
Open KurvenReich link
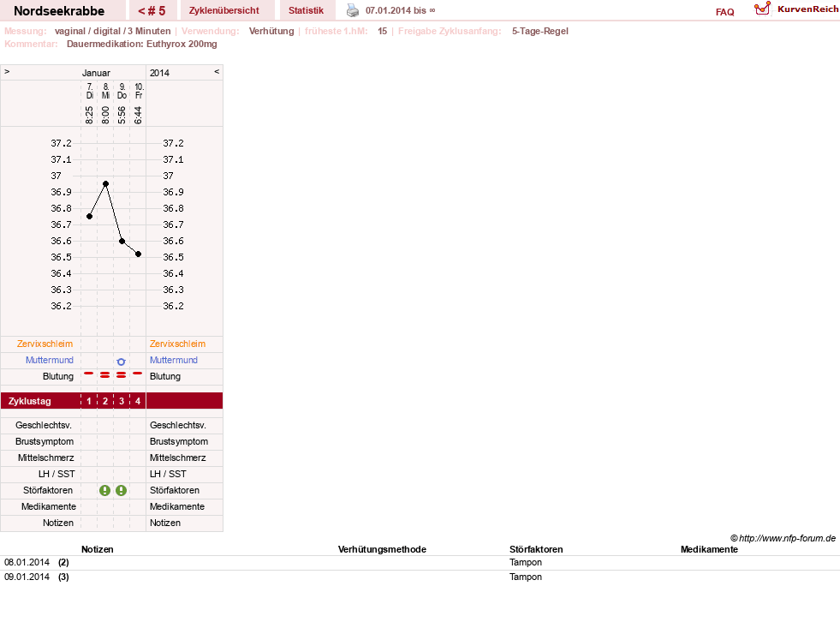point(807,9)
